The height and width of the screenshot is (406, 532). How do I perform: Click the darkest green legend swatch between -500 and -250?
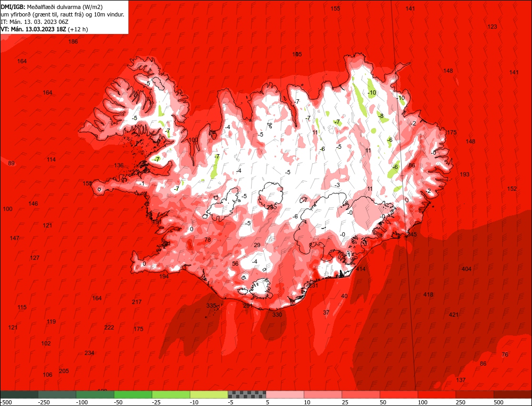point(19,394)
